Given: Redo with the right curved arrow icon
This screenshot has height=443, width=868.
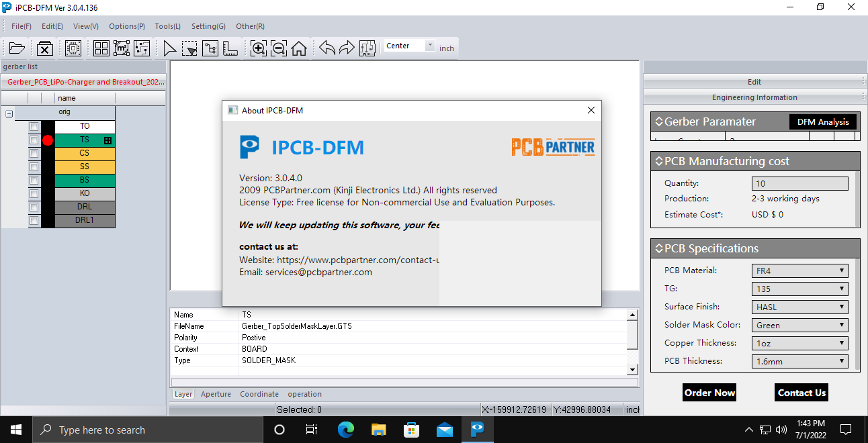Looking at the screenshot, I should coord(347,48).
